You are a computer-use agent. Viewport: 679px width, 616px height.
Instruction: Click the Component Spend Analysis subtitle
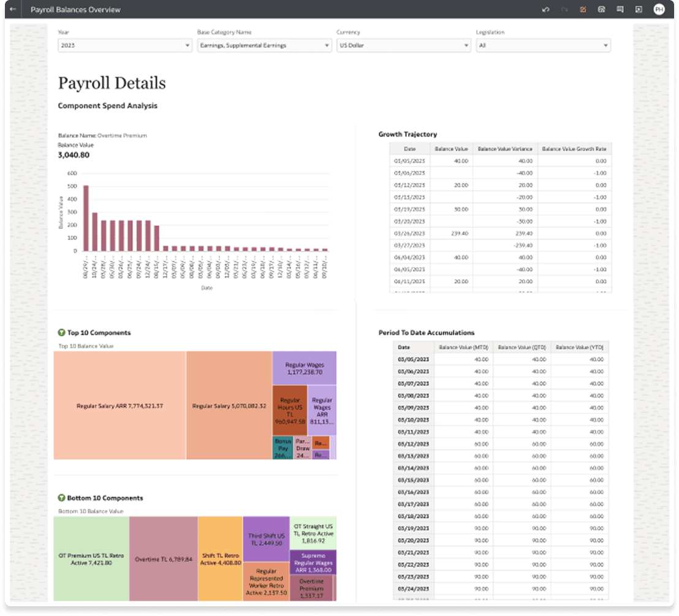coord(107,105)
